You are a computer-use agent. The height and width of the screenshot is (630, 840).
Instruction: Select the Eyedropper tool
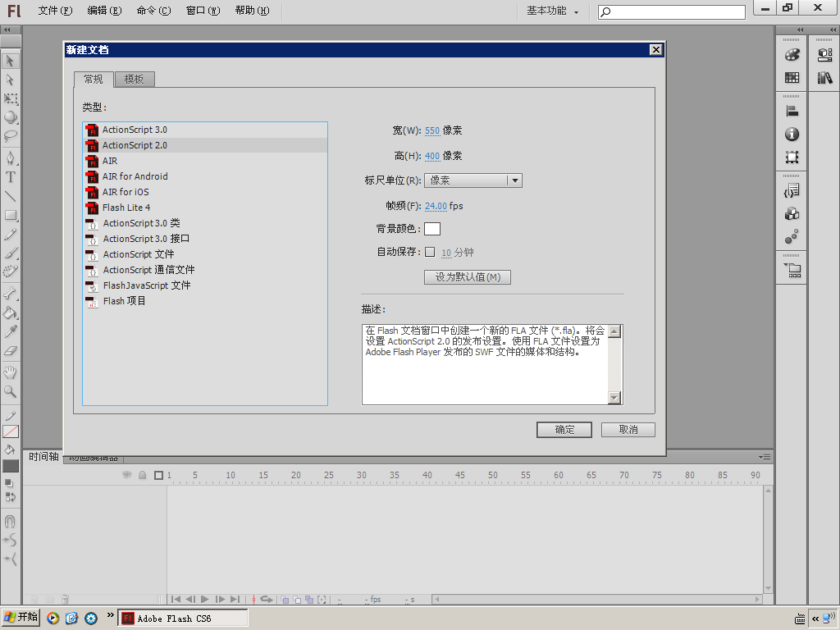[x=10, y=331]
